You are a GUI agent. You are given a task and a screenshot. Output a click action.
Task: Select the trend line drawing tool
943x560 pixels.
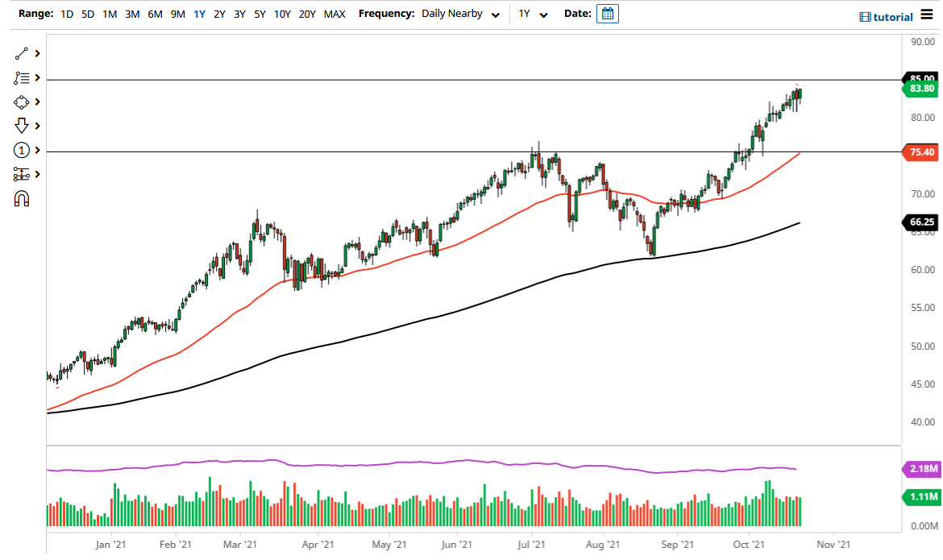point(22,53)
